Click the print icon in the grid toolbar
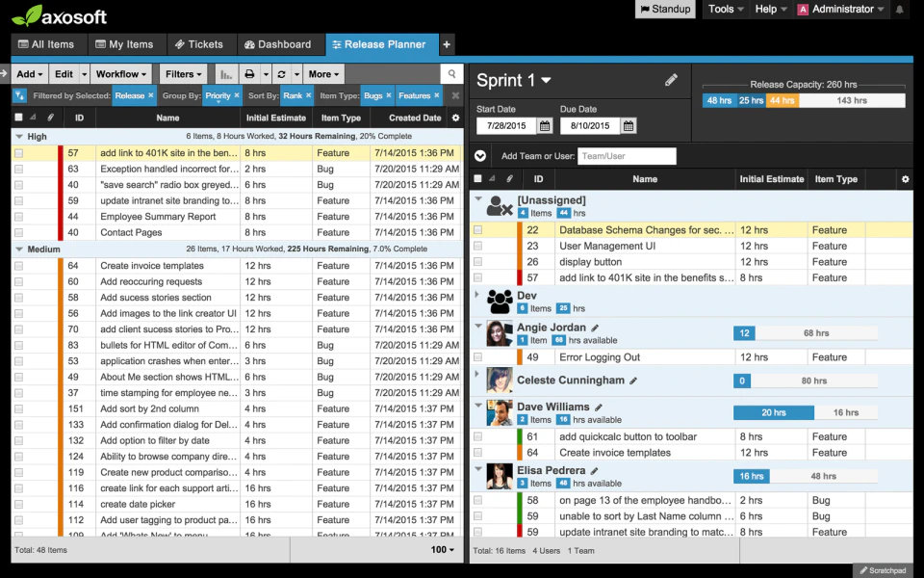Screen dimensions: 924x578 tap(250, 74)
